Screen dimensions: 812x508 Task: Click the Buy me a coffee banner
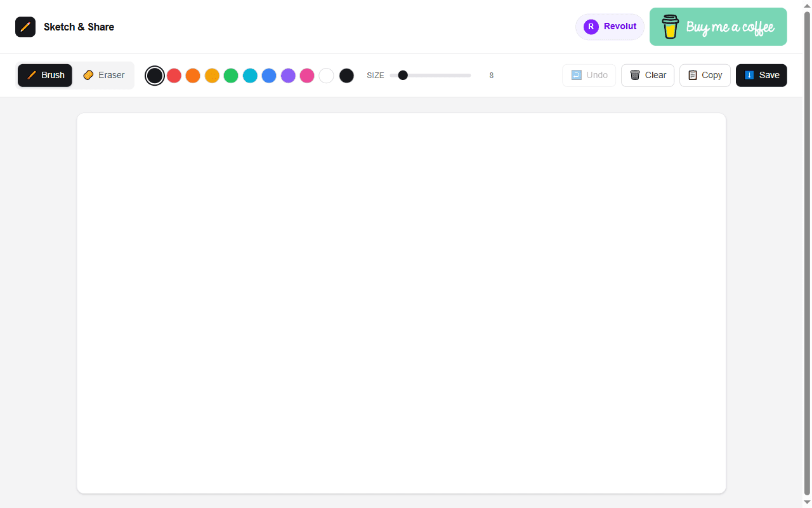pyautogui.click(x=718, y=27)
